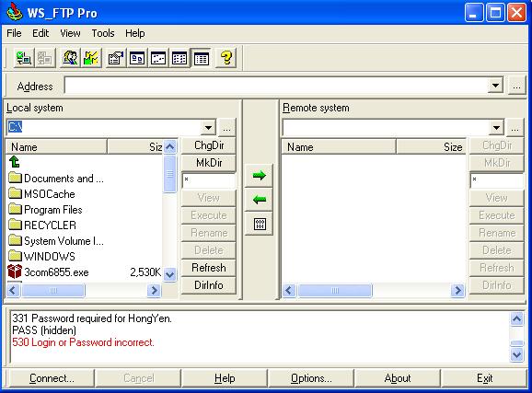The height and width of the screenshot is (393, 532).
Task: Click local list vertical scroll up arrow
Action: click(x=169, y=146)
